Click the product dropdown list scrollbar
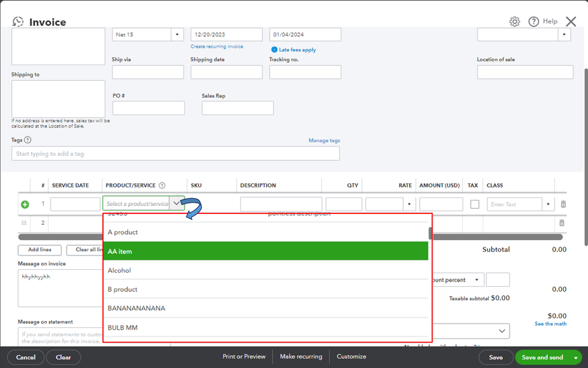 click(x=430, y=233)
